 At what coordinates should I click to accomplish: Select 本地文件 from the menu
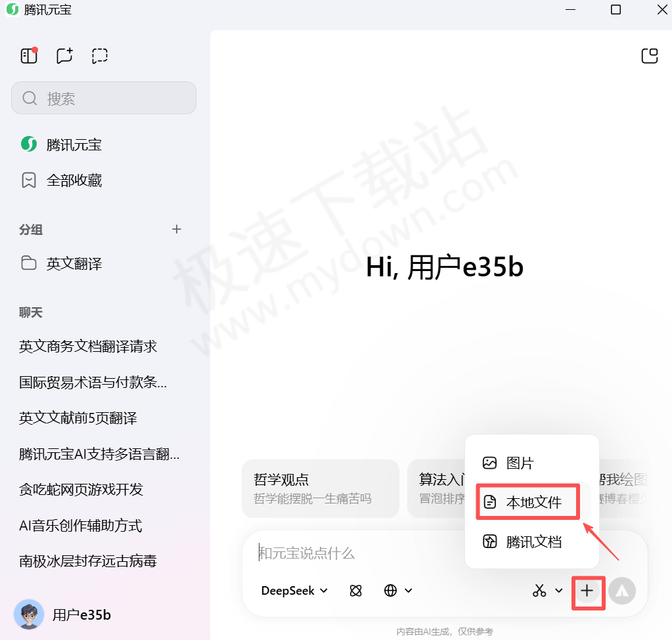(x=527, y=501)
